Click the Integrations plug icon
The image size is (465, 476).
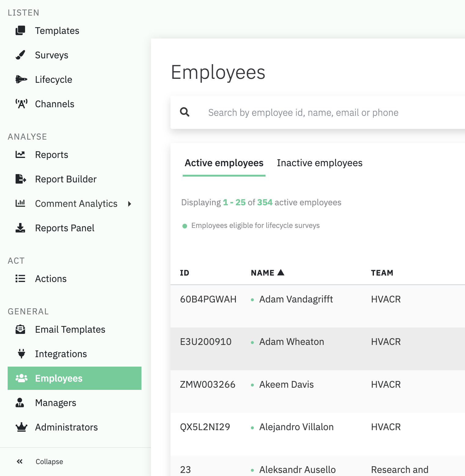(x=21, y=353)
